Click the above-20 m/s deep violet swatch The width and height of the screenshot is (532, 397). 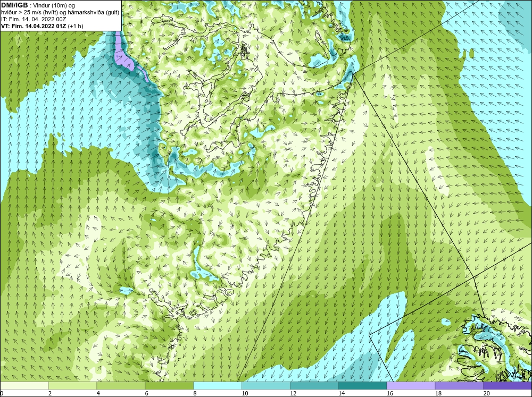coord(508,386)
